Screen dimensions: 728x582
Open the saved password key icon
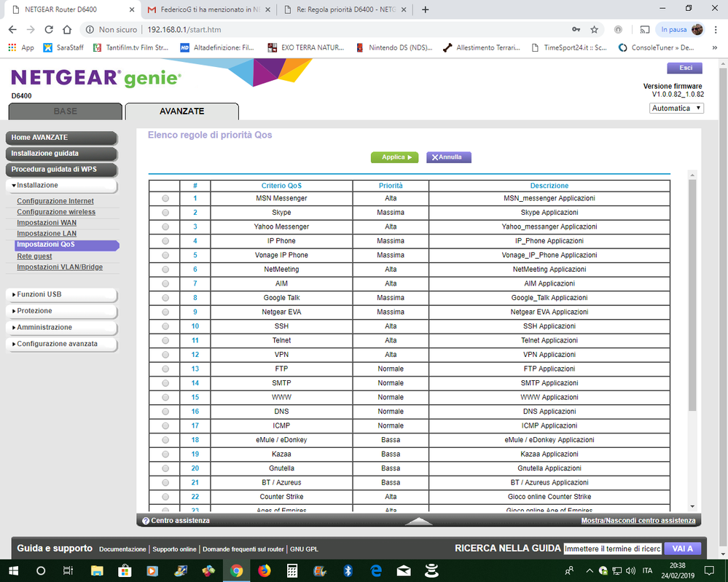coord(576,29)
